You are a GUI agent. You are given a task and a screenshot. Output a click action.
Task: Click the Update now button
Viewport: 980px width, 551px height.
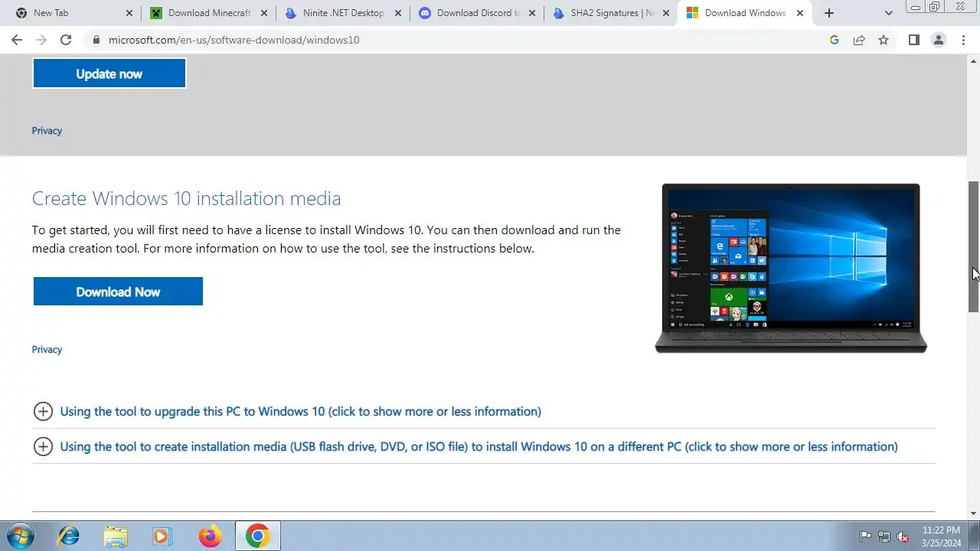109,73
